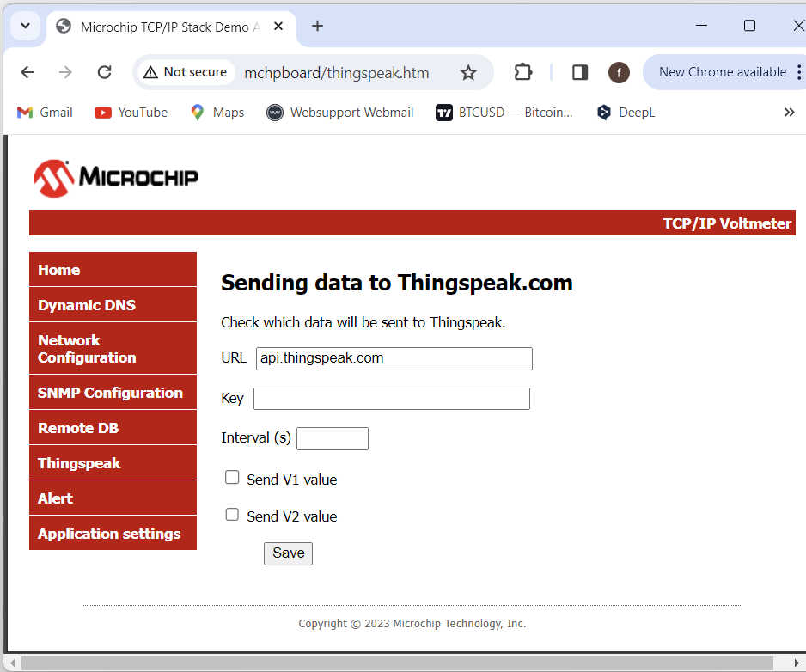Click the address bar URL text
This screenshot has width=806, height=672.
pos(337,73)
